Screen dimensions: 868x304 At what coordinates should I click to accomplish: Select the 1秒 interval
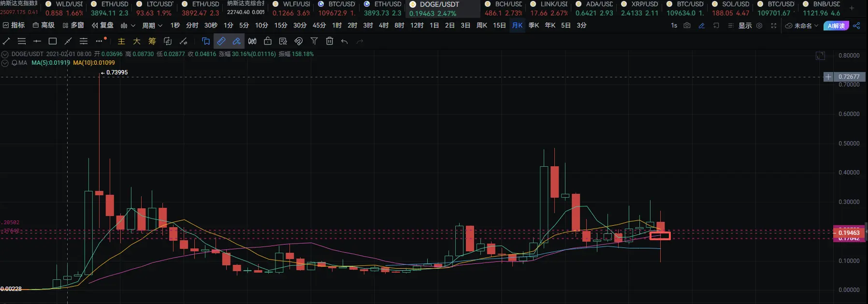click(175, 25)
